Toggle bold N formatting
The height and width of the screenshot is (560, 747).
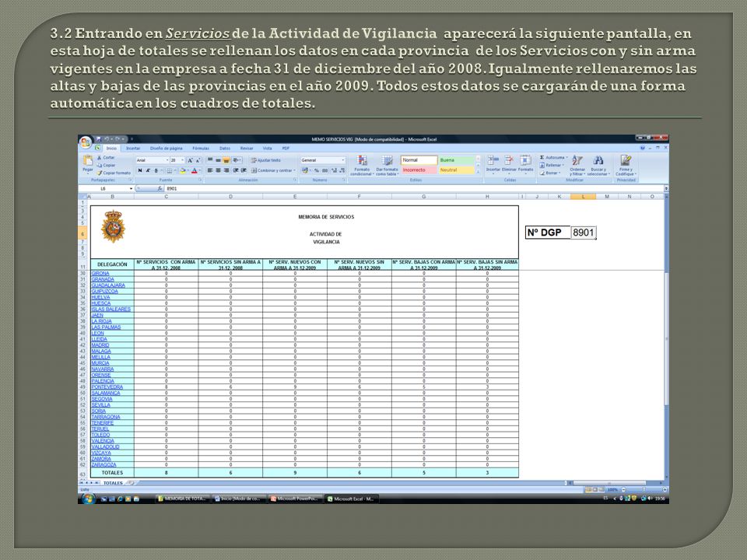[139, 170]
